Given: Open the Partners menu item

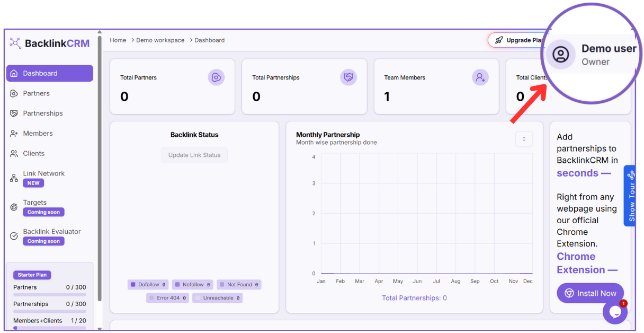Looking at the screenshot, I should pyautogui.click(x=36, y=93).
